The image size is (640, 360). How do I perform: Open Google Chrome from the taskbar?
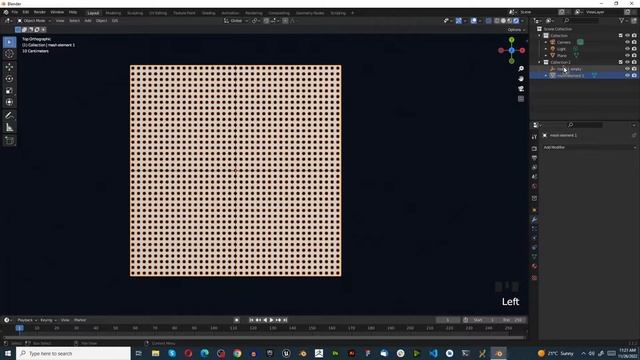[x=237, y=353]
